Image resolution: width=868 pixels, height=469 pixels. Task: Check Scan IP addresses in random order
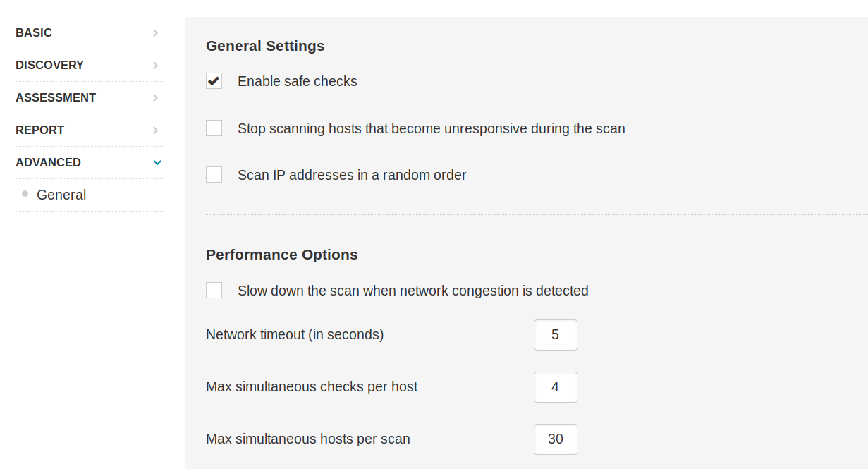point(214,175)
